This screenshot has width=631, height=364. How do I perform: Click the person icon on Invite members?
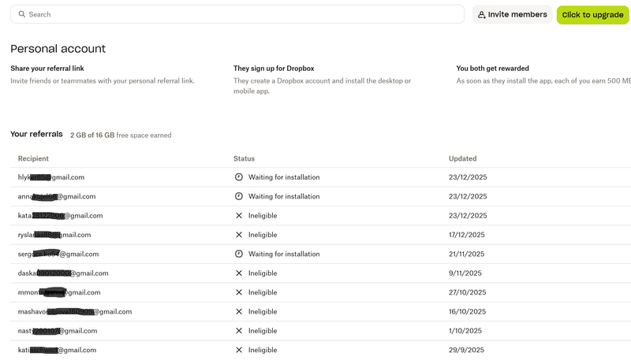click(482, 15)
